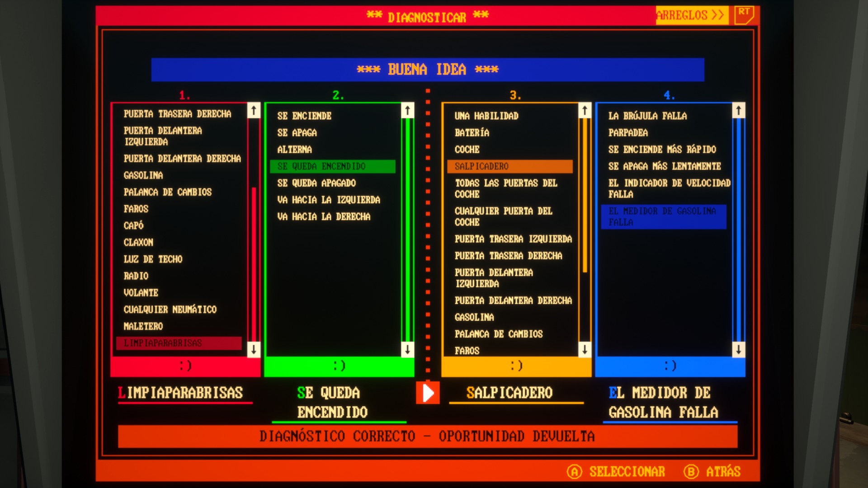Click the B button icon for Atrás
Viewport: 868px width, 488px height.
(x=691, y=472)
